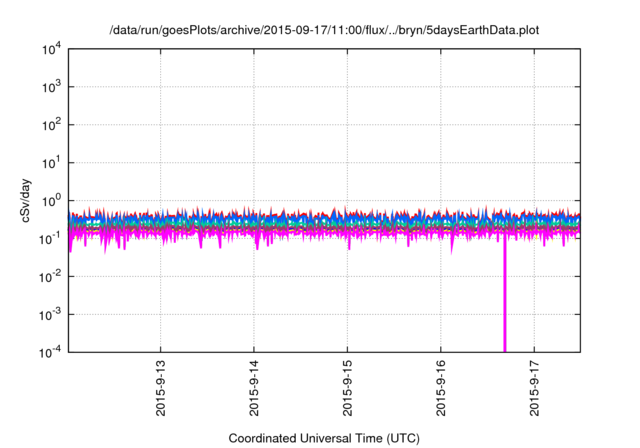Screen dimensions: 640x448
Task: Click the Coordinated Universal Time axis label
Action: click(324, 438)
